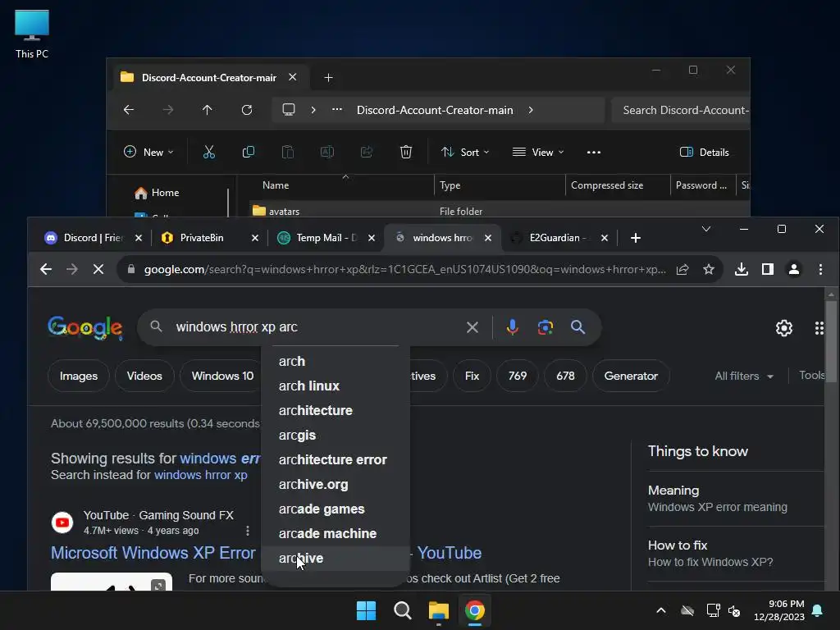The width and height of the screenshot is (840, 630).
Task: Go back in File Explorer window
Action: point(129,110)
